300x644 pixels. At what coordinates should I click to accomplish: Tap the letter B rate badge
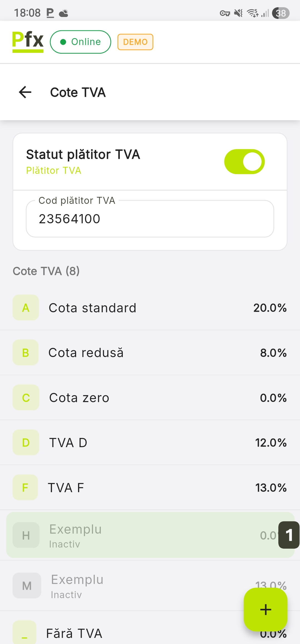tap(26, 353)
